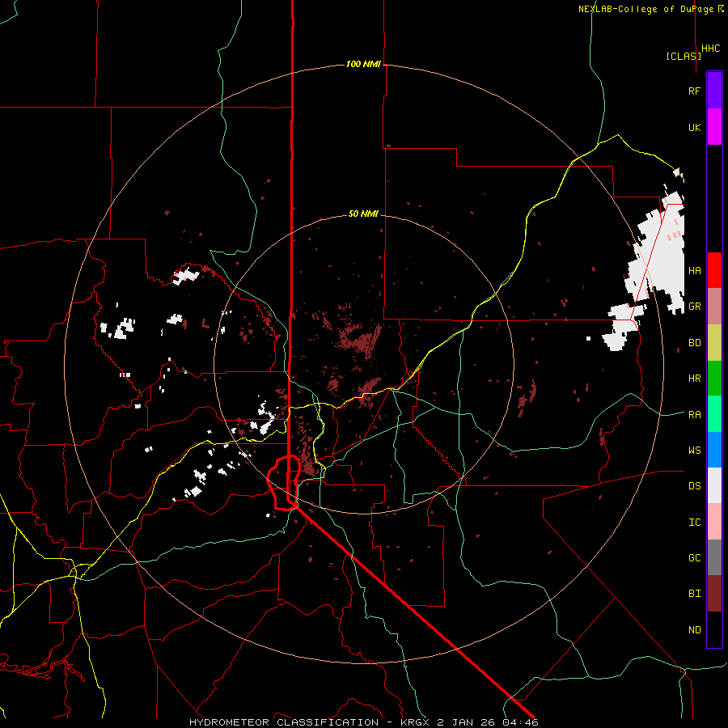Click the 'GC' legend label

[x=694, y=558]
